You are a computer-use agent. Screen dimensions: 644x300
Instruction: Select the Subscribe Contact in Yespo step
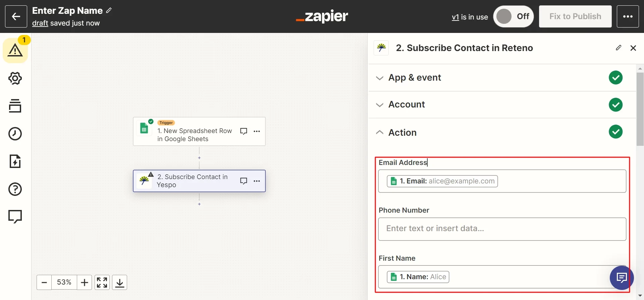[x=199, y=181]
